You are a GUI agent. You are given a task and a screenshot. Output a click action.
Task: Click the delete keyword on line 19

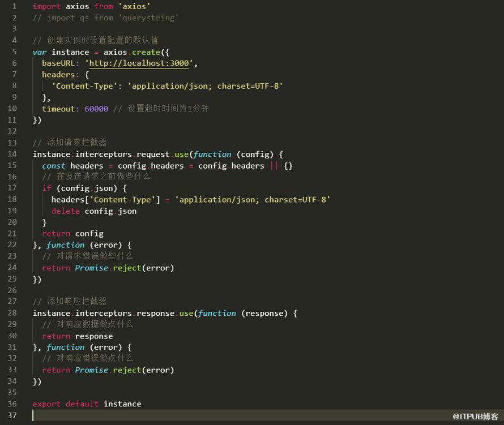[x=66, y=211]
